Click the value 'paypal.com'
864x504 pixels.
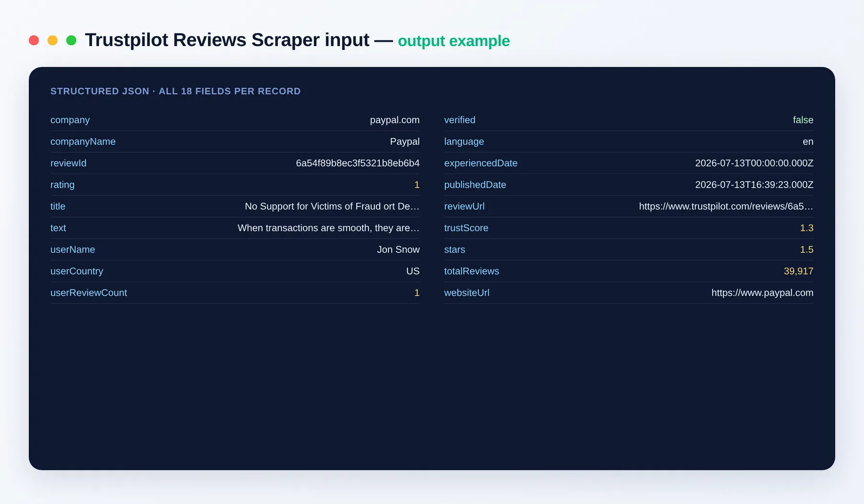point(395,120)
